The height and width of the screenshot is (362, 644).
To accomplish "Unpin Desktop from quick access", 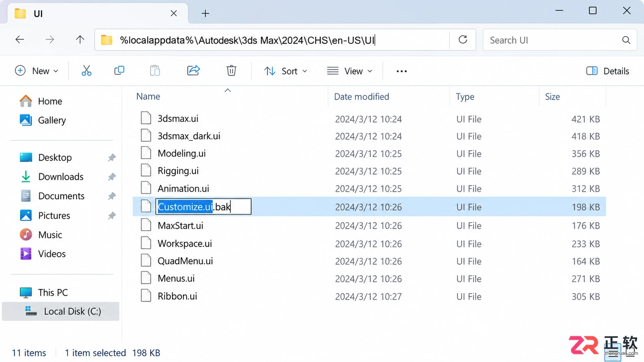I will coord(112,157).
